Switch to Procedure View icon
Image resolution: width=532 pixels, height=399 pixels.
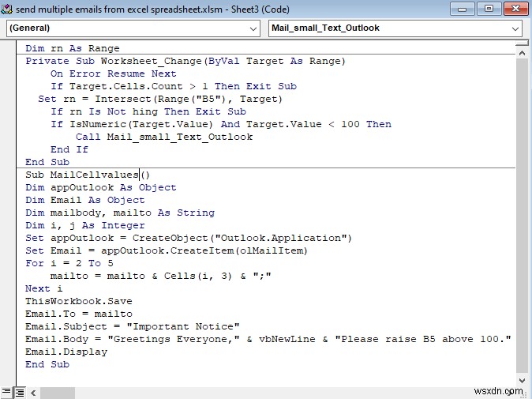6,393
